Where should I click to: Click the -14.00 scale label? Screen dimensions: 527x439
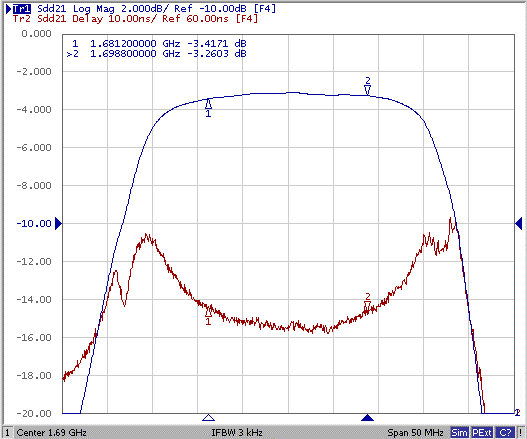click(x=34, y=300)
